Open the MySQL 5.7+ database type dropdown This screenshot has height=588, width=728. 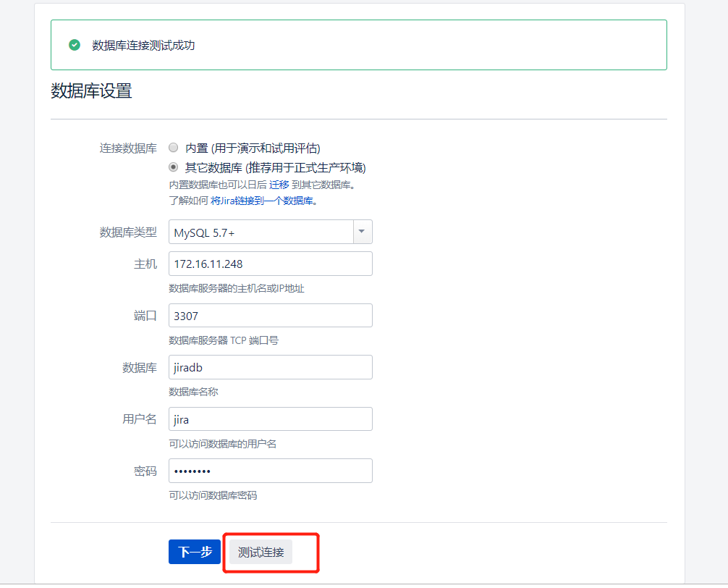pyautogui.click(x=270, y=232)
